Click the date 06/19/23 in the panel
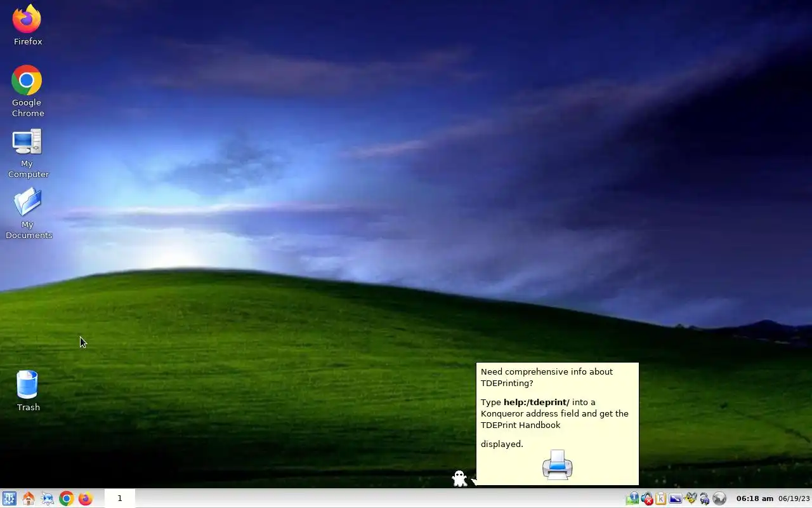The width and height of the screenshot is (812, 508). pos(794,498)
